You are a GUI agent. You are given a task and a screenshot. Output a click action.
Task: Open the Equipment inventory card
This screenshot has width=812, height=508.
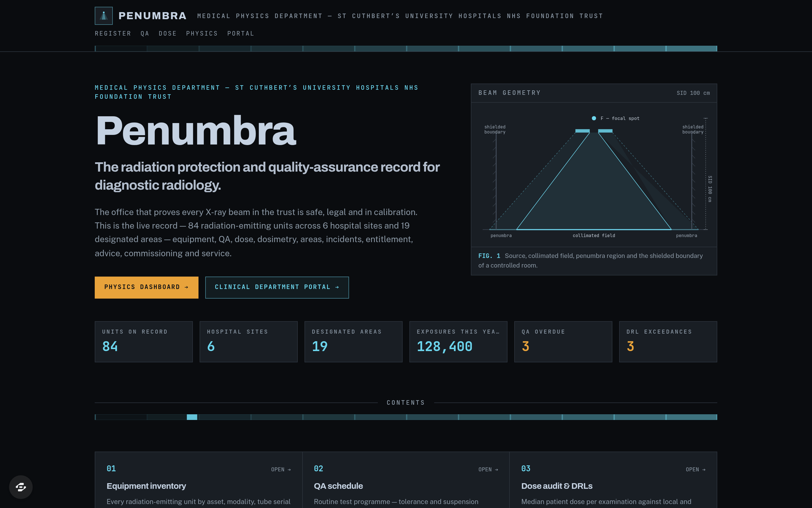[x=199, y=480]
